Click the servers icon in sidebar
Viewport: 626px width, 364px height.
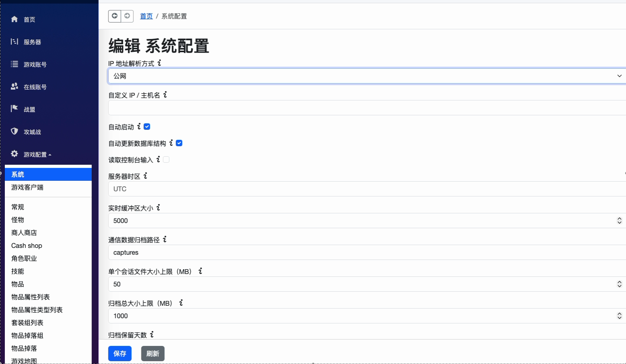[14, 41]
